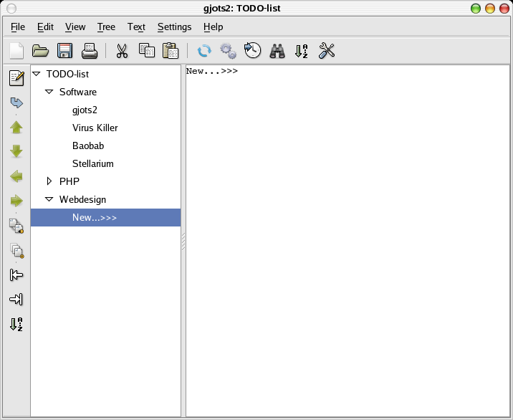Open the Help menu
Screen dimensions: 513x420
tap(213, 27)
